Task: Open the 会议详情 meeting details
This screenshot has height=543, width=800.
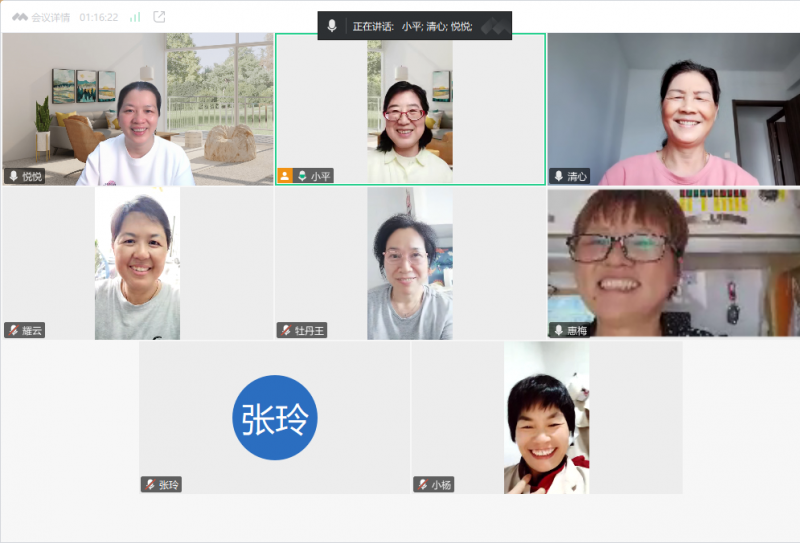Action: pos(48,17)
